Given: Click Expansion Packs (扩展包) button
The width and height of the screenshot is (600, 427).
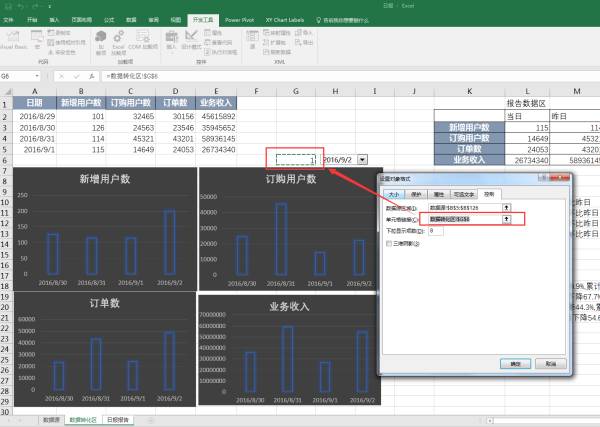Looking at the screenshot, I should 274,42.
